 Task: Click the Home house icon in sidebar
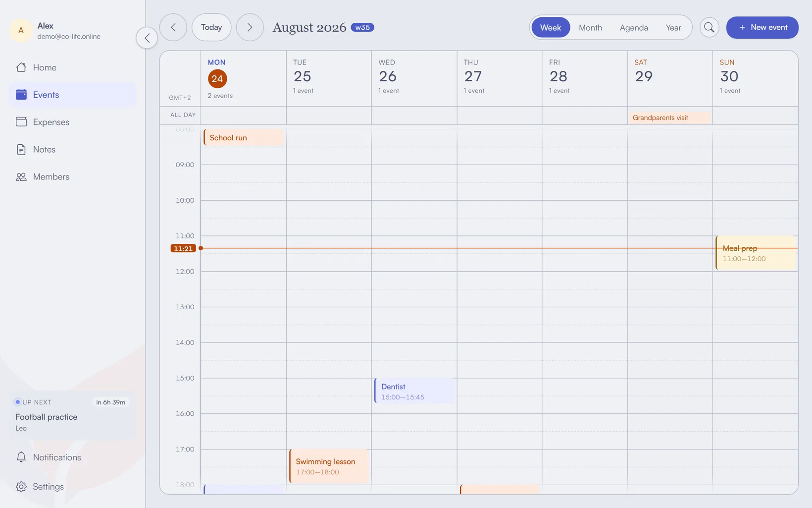click(x=21, y=67)
